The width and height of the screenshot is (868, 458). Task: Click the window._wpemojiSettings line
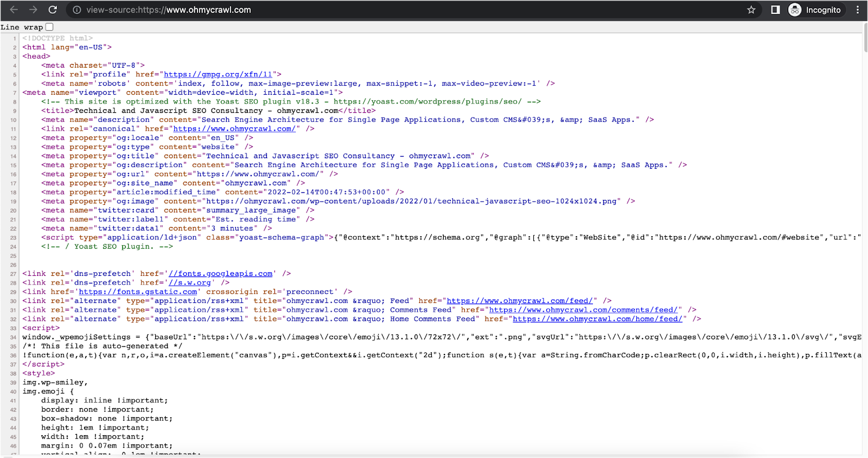442,337
